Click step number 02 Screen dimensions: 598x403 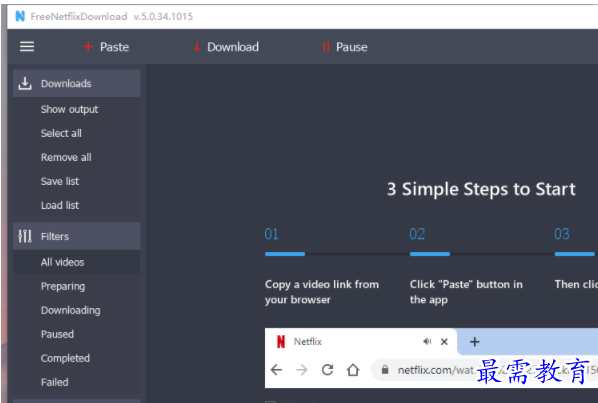pos(417,234)
